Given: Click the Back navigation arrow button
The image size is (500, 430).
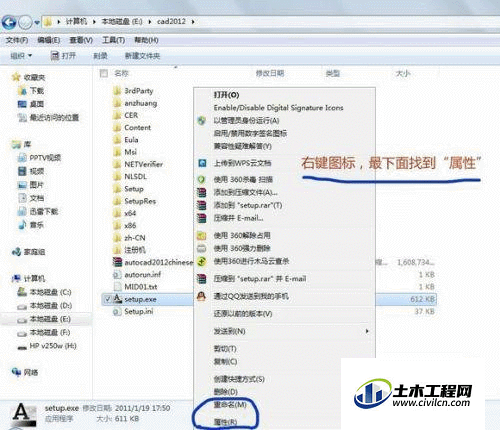Looking at the screenshot, I should click(9, 22).
